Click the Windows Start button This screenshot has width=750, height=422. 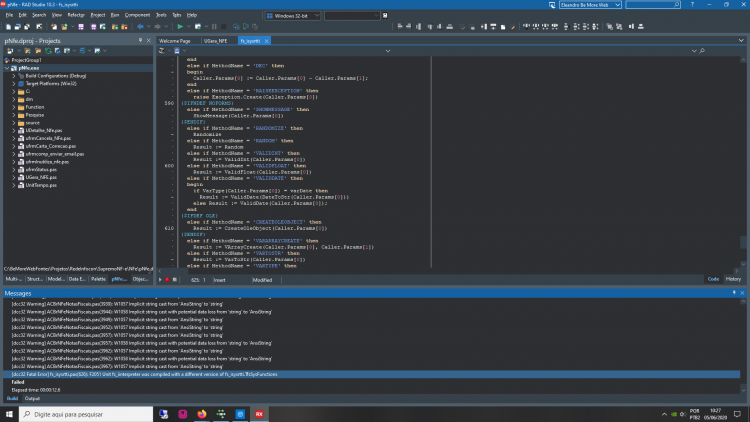(9, 414)
